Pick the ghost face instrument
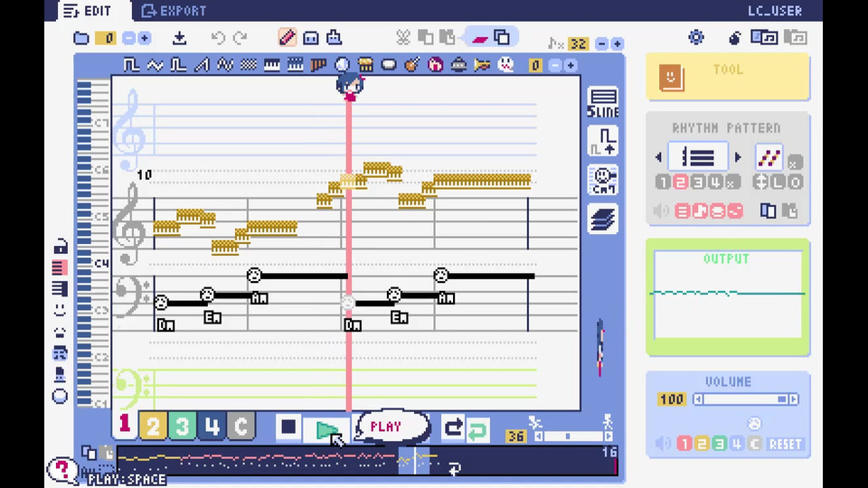 [x=505, y=65]
